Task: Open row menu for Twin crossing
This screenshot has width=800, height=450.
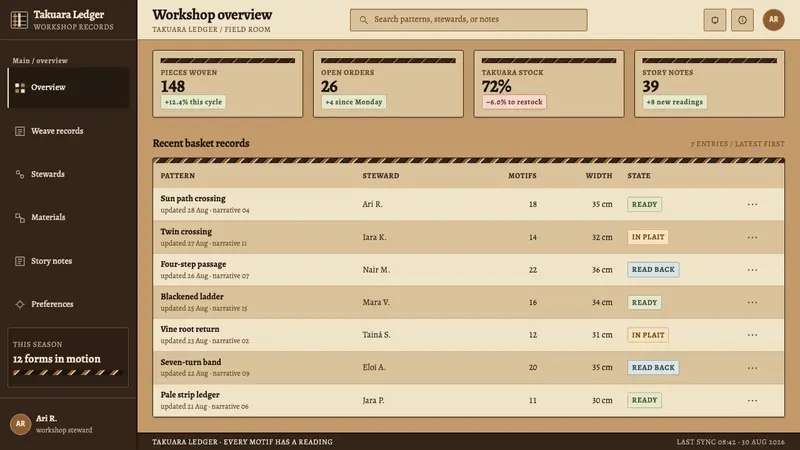Action: [753, 237]
